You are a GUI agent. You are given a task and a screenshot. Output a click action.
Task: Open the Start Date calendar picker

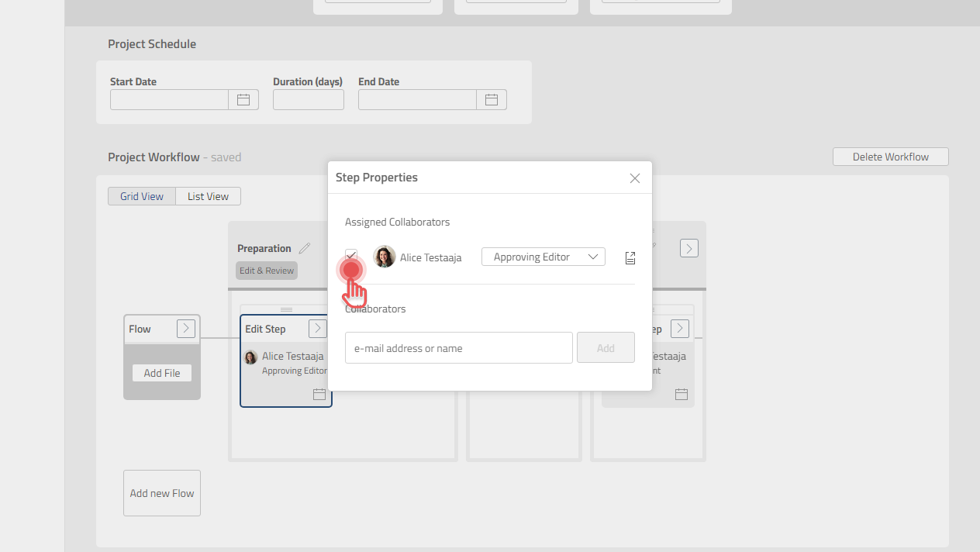point(243,99)
